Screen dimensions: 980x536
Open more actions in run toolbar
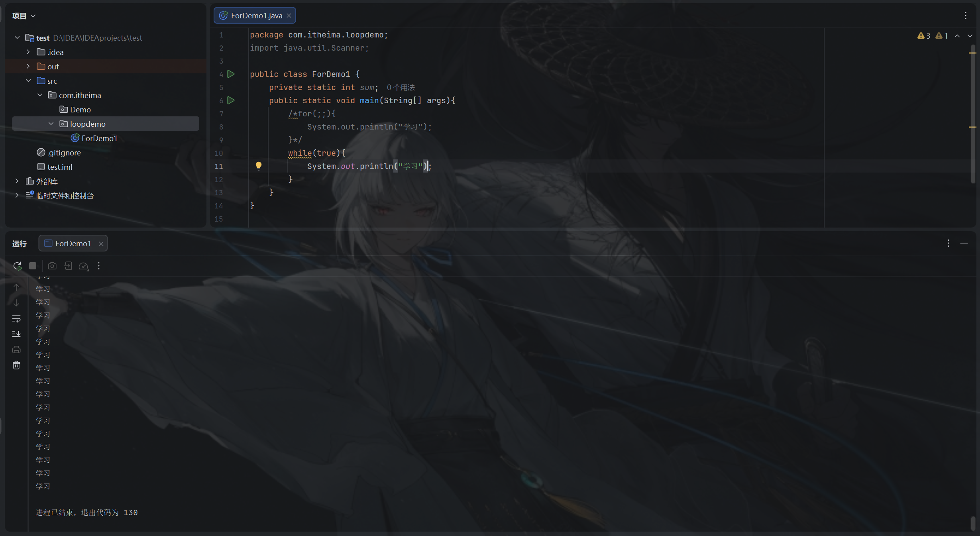(99, 266)
